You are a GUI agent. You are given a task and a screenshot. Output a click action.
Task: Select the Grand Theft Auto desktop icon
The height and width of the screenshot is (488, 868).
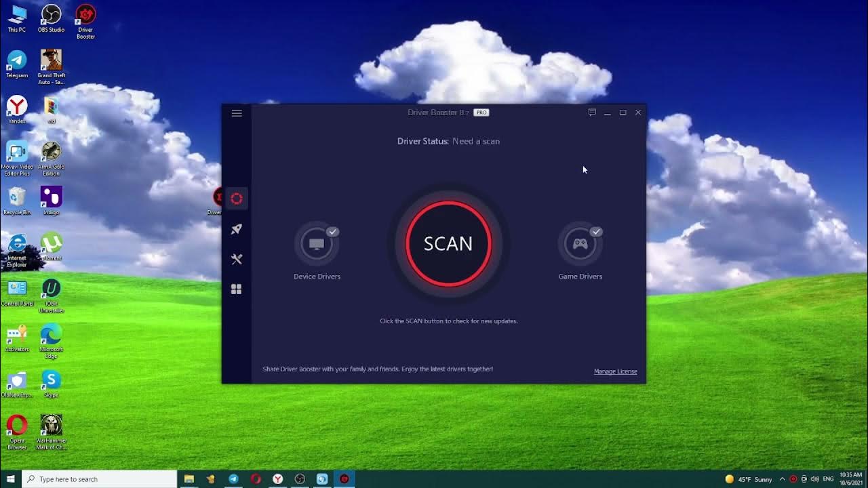click(x=52, y=67)
